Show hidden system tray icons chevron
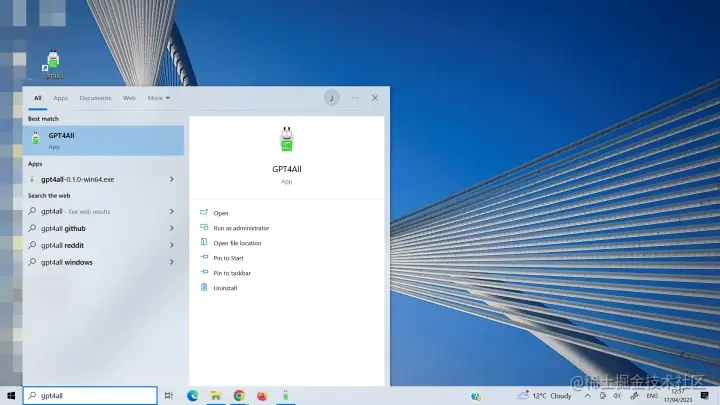Screen dimensions: 720x405 pyautogui.click(x=587, y=395)
